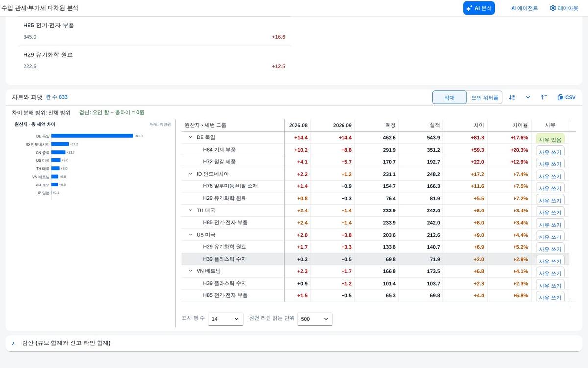Click the 2026.08 column header
Screen dimensions: 588x368
coord(298,125)
